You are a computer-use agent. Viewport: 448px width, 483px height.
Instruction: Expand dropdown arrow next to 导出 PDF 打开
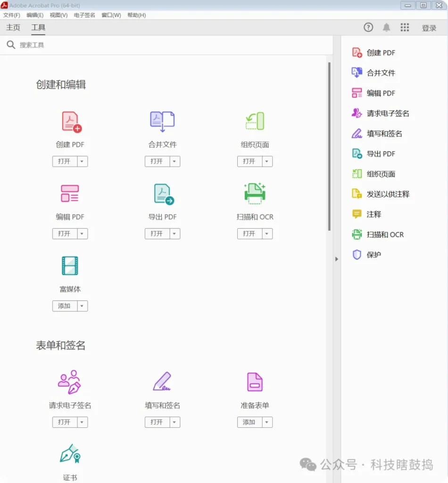pyautogui.click(x=174, y=234)
